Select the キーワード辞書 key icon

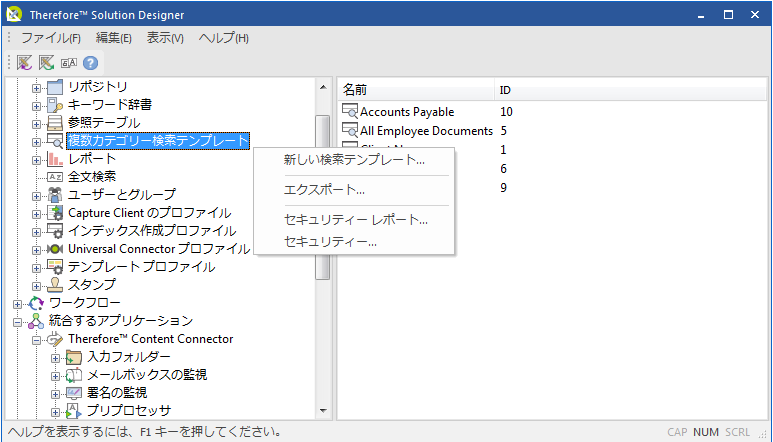point(55,104)
